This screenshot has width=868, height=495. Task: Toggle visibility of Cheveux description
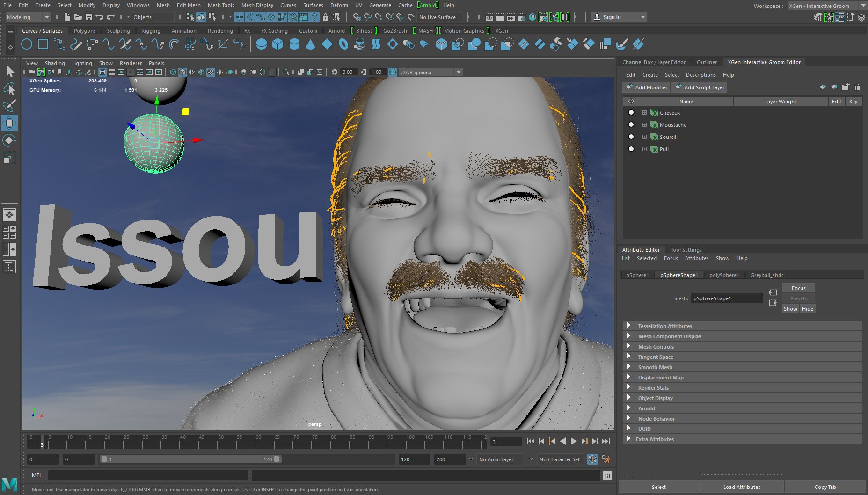[x=631, y=113]
